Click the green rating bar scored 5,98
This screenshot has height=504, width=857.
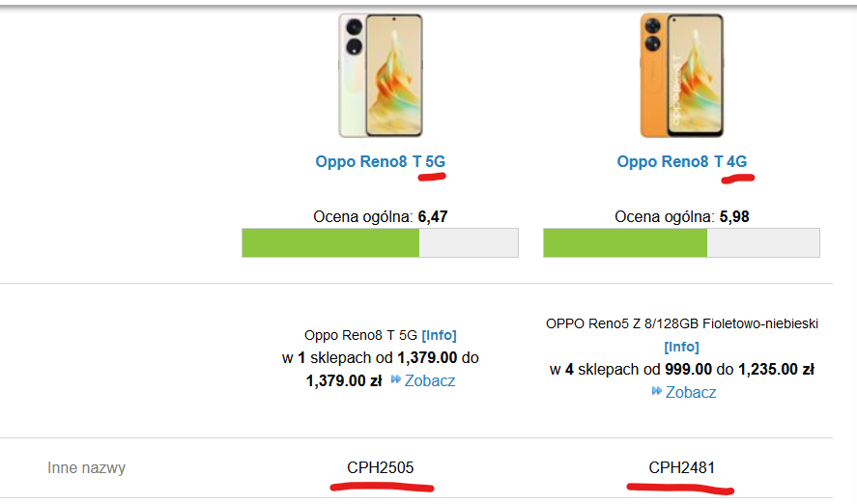(x=625, y=242)
